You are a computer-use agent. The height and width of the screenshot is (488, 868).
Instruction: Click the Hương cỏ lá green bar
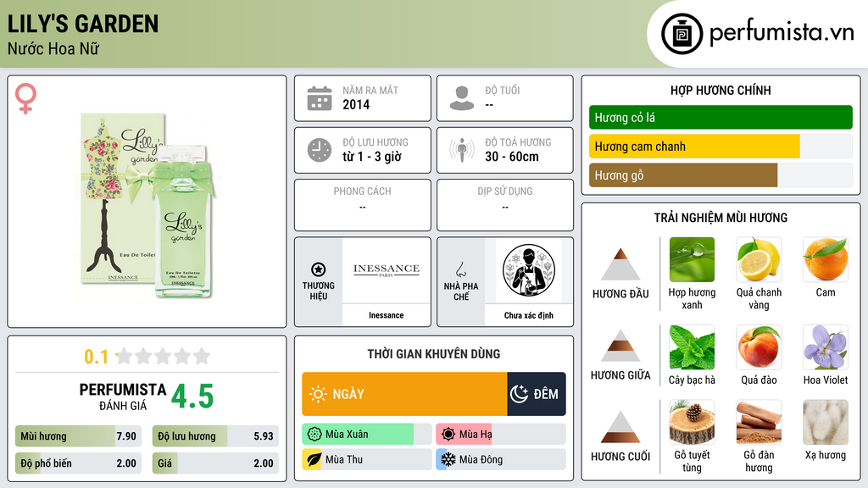[721, 117]
